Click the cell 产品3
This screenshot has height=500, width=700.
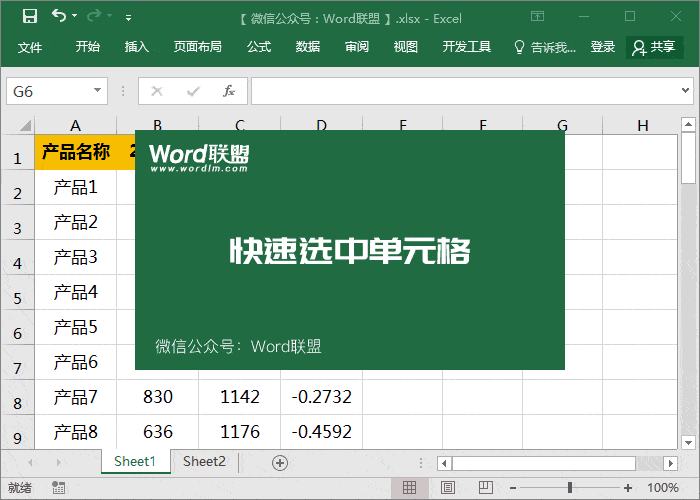point(75,257)
